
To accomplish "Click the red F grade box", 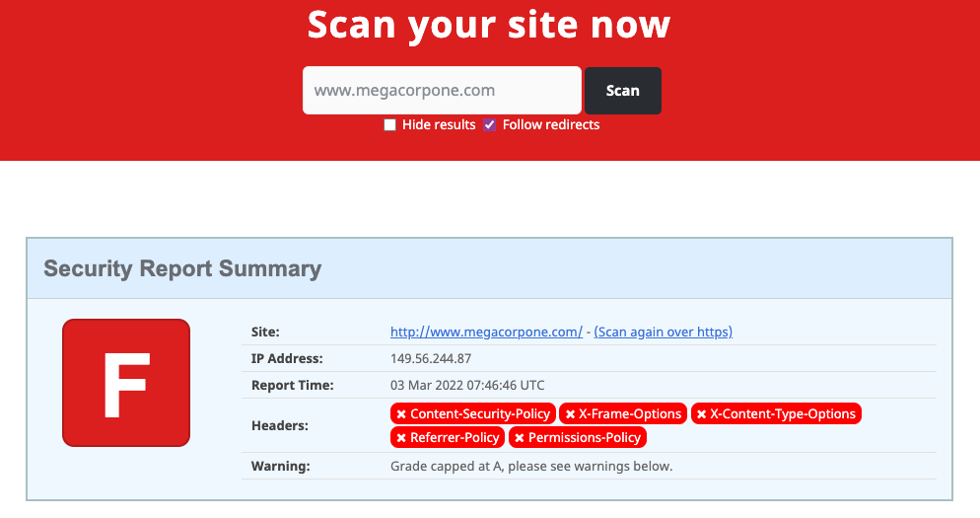I will (126, 383).
